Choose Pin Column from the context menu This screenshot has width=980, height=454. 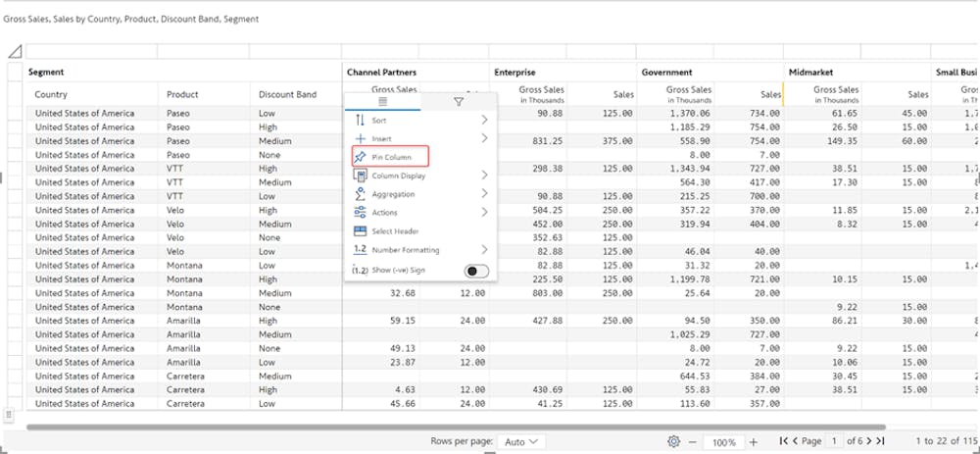click(x=391, y=157)
